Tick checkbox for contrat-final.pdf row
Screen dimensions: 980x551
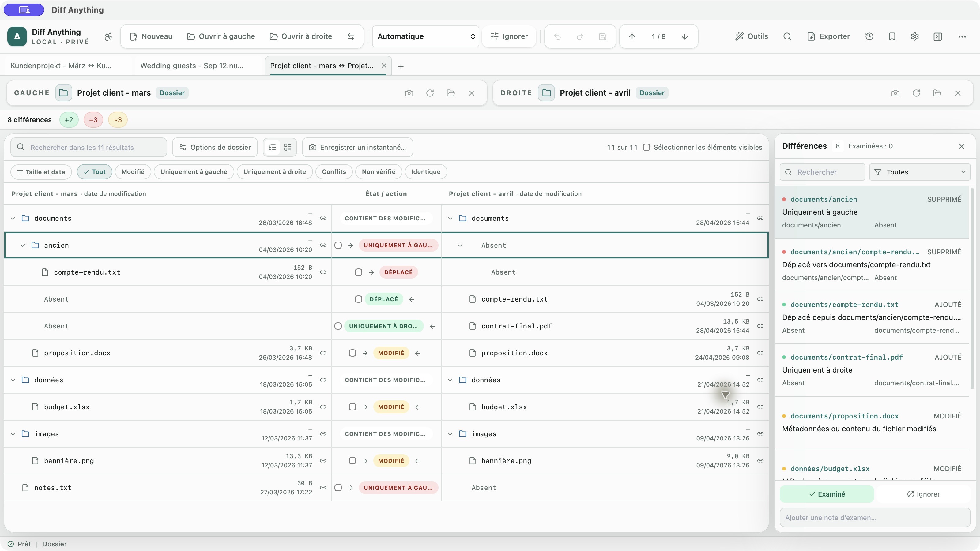click(338, 326)
